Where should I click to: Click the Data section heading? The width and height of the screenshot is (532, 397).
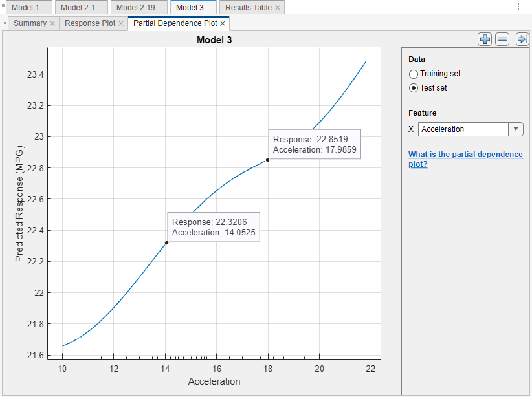(x=417, y=59)
